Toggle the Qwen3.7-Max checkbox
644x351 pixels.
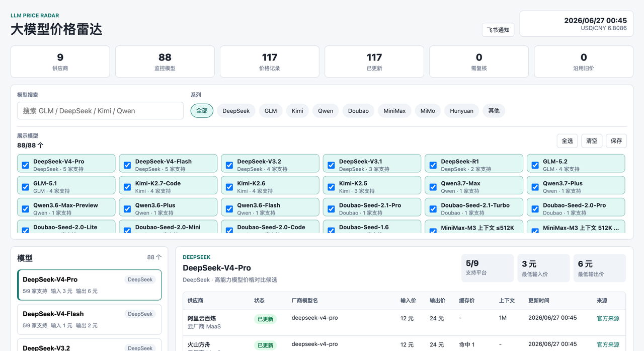point(433,187)
